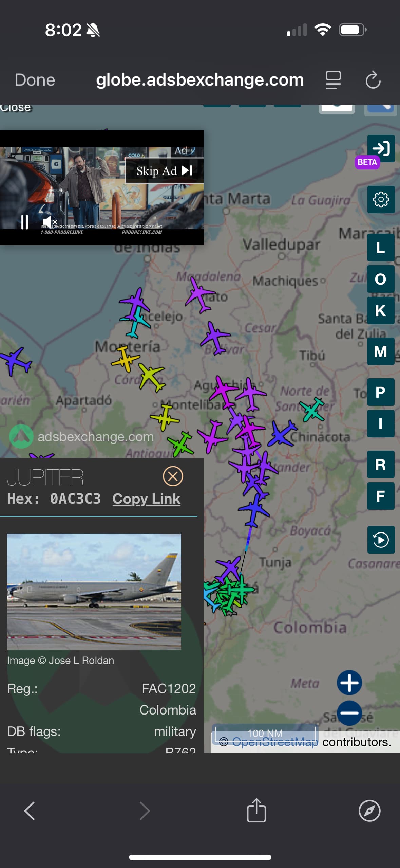Open the map settings gear
The height and width of the screenshot is (868, 400).
(381, 199)
